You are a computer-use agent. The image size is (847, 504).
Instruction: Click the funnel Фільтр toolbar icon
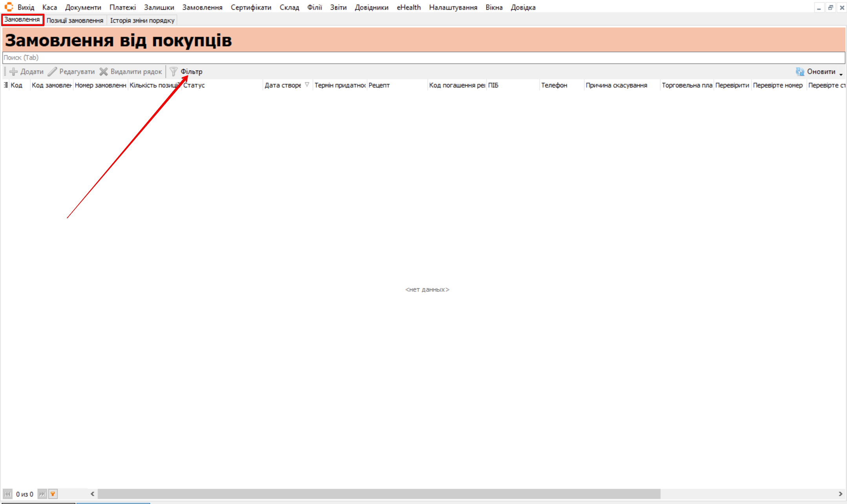(x=173, y=71)
